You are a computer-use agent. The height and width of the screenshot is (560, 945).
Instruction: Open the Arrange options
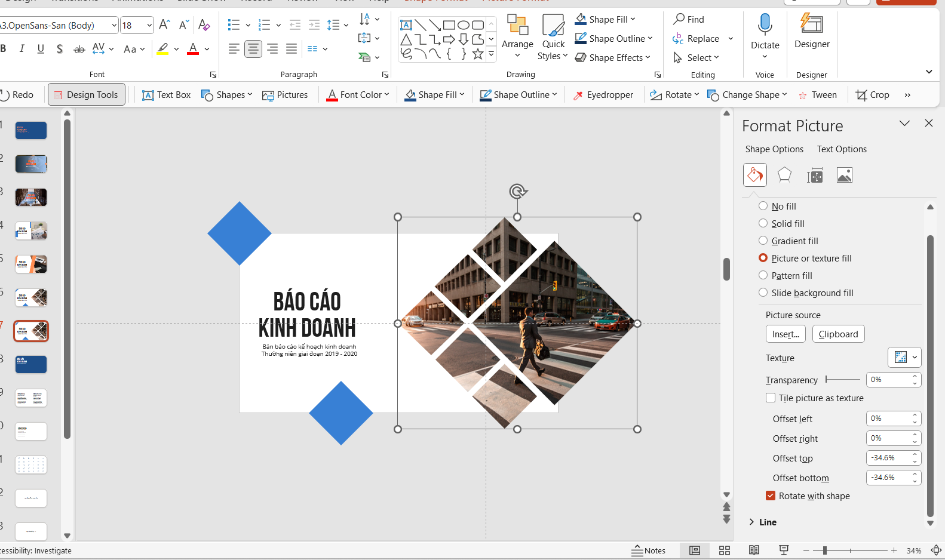click(x=517, y=37)
